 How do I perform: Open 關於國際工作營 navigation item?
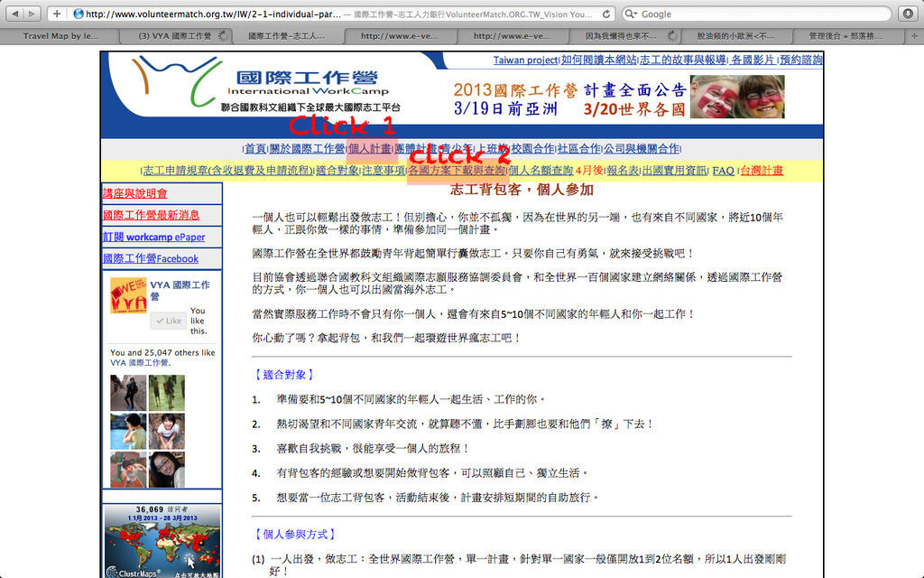pyautogui.click(x=307, y=149)
